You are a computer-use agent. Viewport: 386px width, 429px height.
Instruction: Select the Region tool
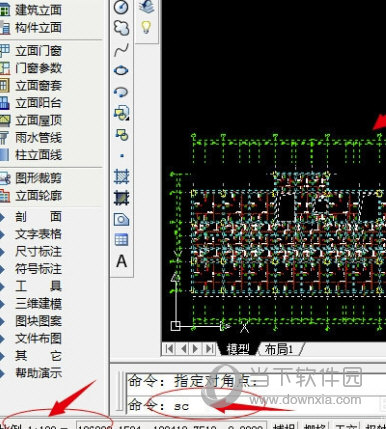coord(121,219)
